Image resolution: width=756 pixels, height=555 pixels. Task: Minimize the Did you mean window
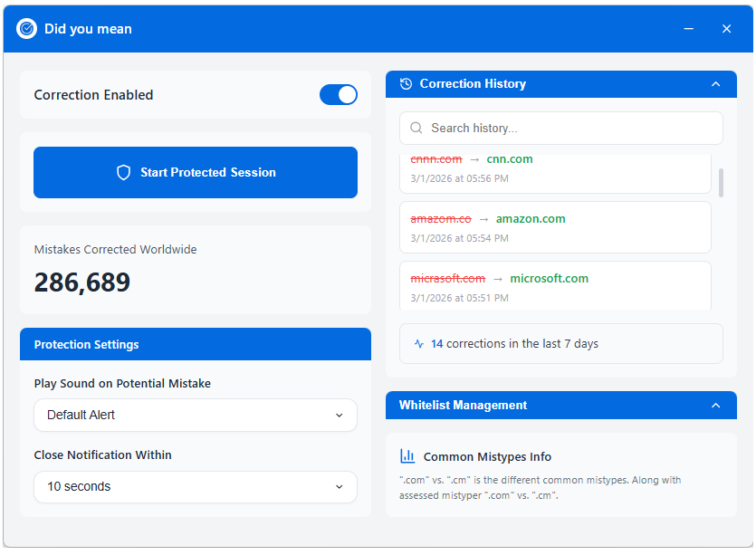(x=688, y=29)
